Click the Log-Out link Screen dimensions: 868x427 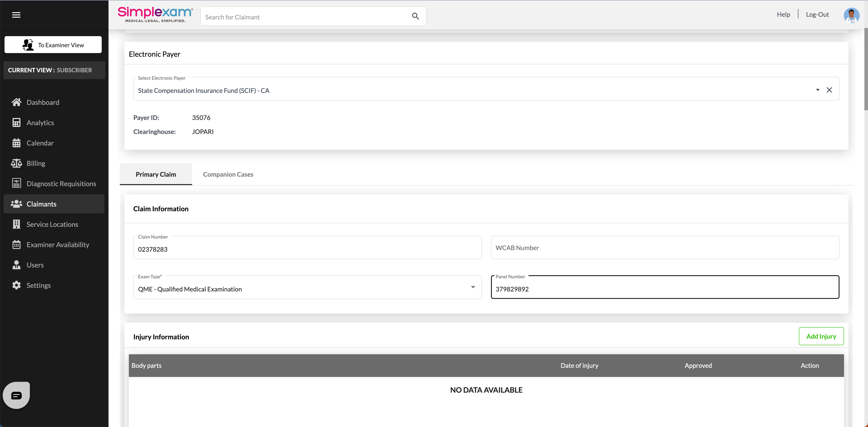pos(817,14)
